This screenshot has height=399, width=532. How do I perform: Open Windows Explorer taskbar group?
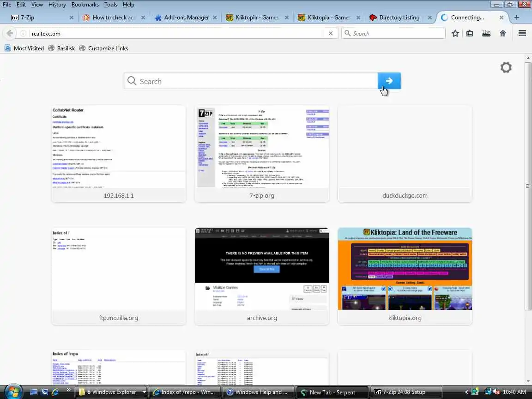pyautogui.click(x=108, y=392)
